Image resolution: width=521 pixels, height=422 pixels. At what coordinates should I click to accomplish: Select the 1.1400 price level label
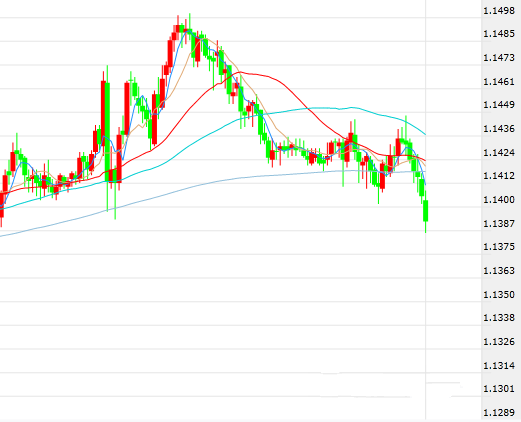point(499,200)
